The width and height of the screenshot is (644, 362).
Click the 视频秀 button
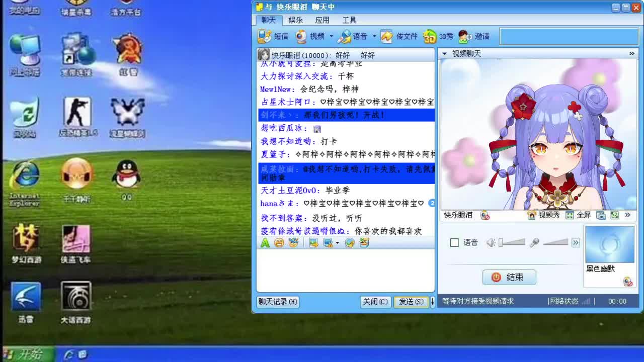pos(543,215)
